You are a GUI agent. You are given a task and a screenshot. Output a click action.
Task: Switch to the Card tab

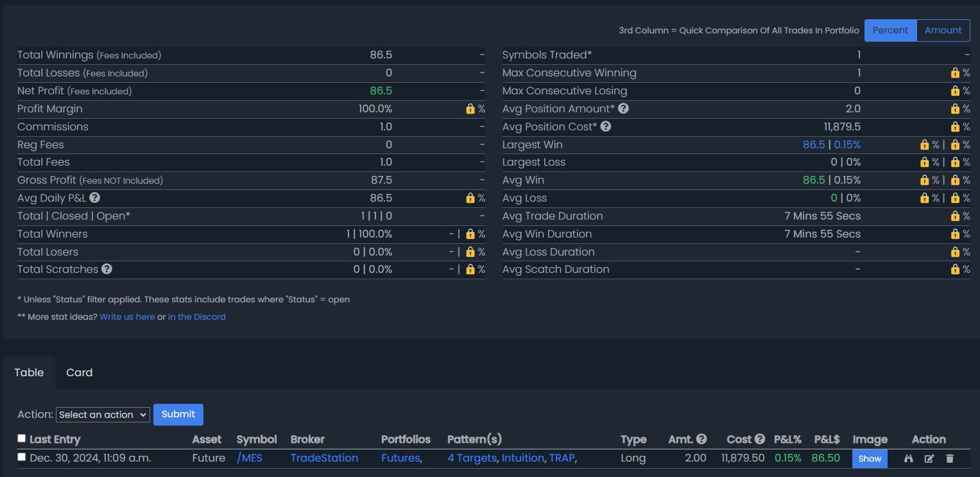[80, 372]
